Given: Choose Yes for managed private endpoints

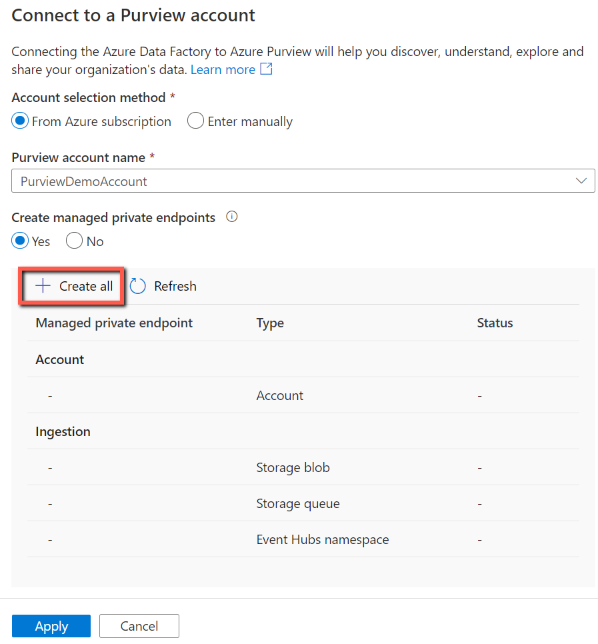Looking at the screenshot, I should tap(20, 241).
